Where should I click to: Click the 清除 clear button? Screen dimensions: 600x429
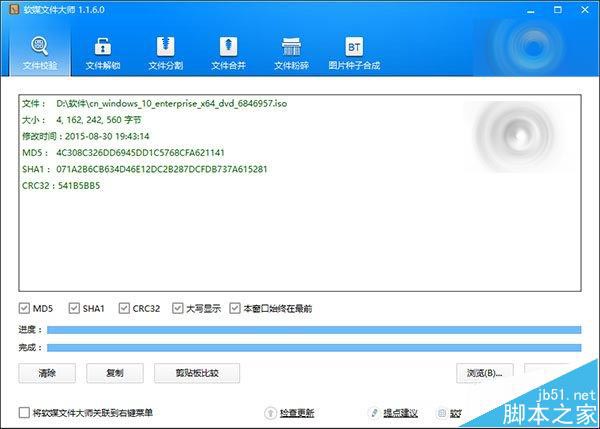(47, 373)
